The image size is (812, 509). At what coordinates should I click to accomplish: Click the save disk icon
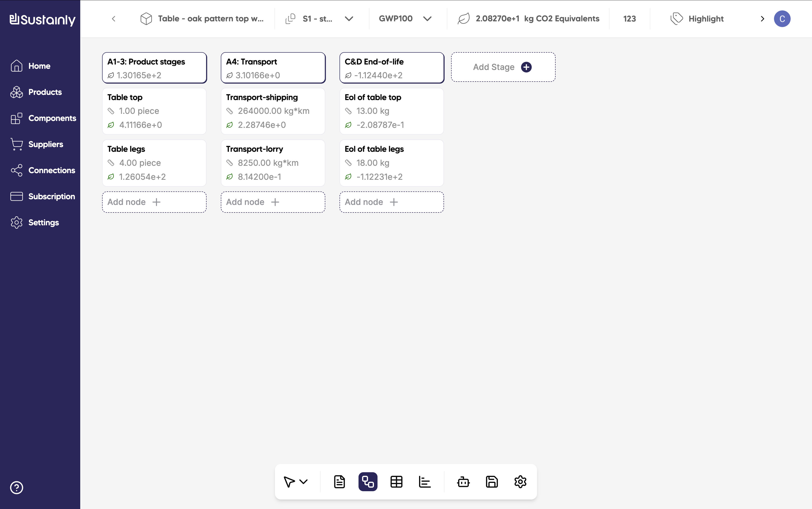click(x=492, y=482)
